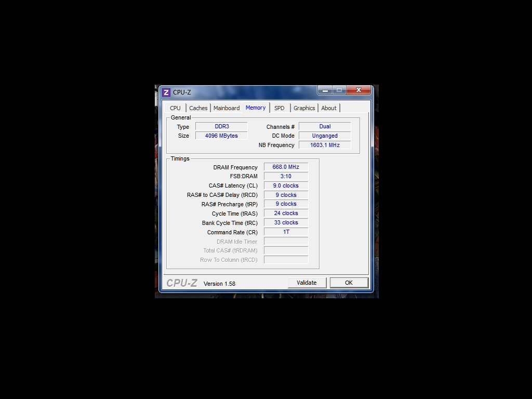
Task: Click the CPU-Z purple Z title icon
Action: tap(166, 92)
